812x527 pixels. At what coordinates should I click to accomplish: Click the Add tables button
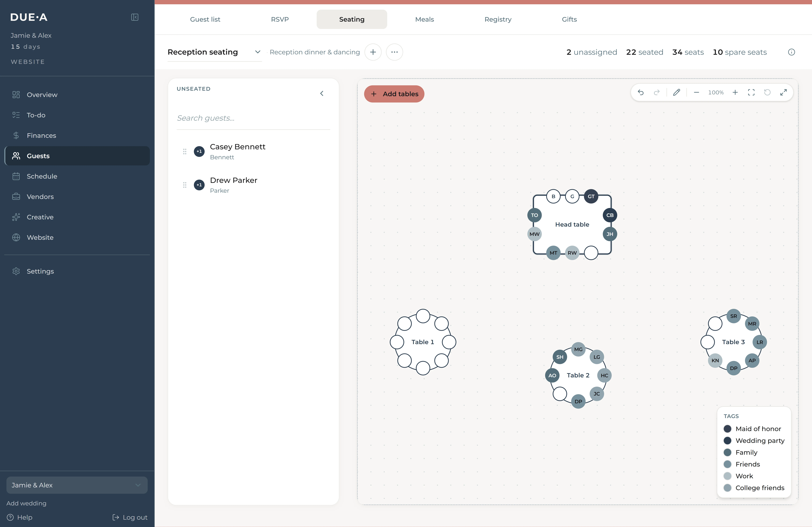tap(394, 94)
